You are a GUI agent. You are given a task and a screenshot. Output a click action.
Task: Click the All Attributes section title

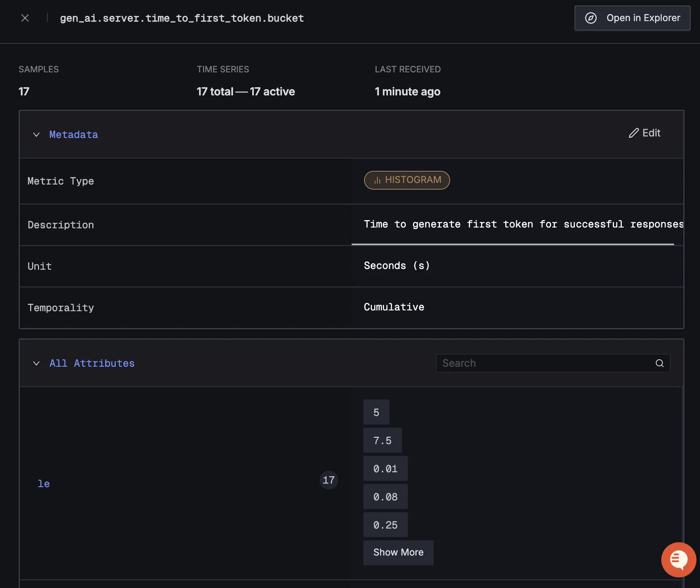coord(92,363)
